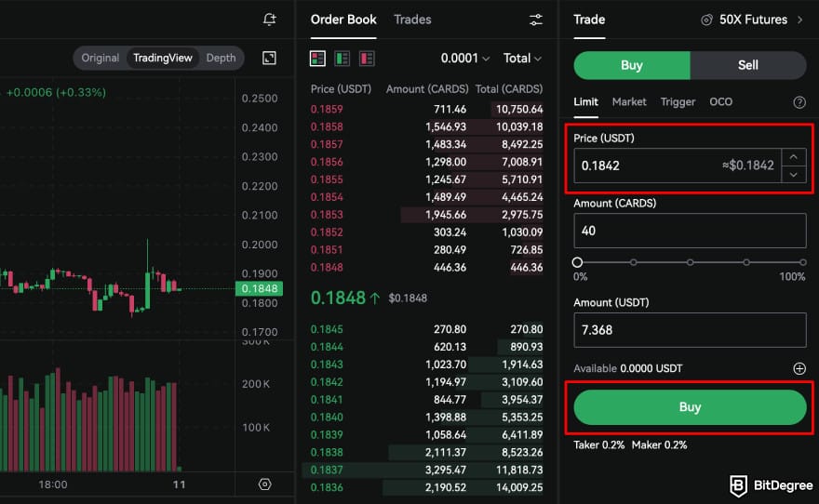Select the 0.1845 bid price

(327, 329)
